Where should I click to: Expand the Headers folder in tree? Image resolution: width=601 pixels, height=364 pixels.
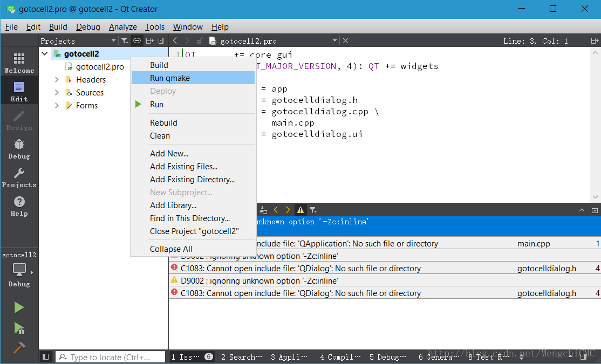point(57,79)
